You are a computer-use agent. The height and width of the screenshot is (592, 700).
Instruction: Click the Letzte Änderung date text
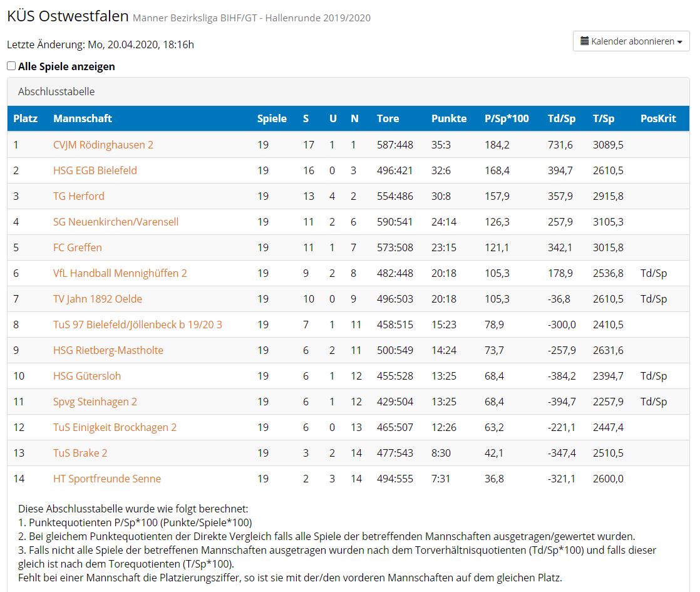[x=100, y=44]
